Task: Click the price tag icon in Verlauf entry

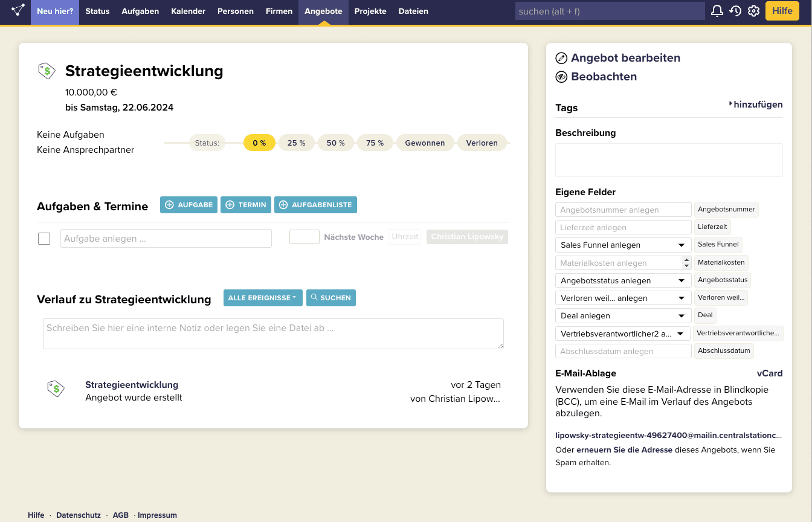Action: click(56, 388)
